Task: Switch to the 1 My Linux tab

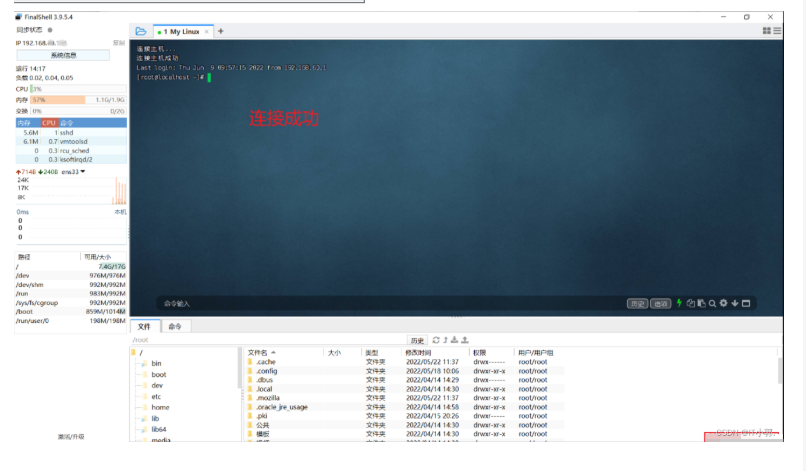Action: click(x=181, y=32)
